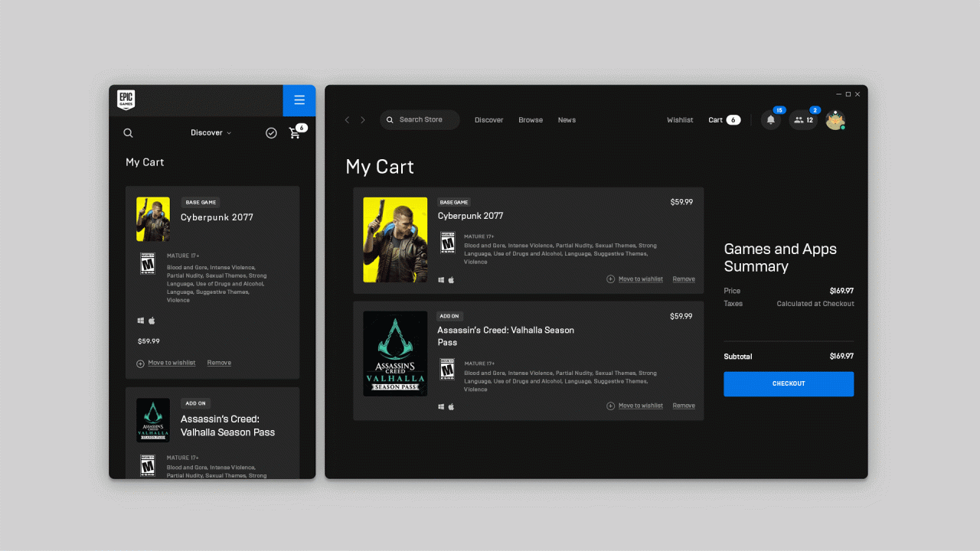Screen dimensions: 980x551
Task: Go forward with the right arrow
Action: (x=363, y=120)
